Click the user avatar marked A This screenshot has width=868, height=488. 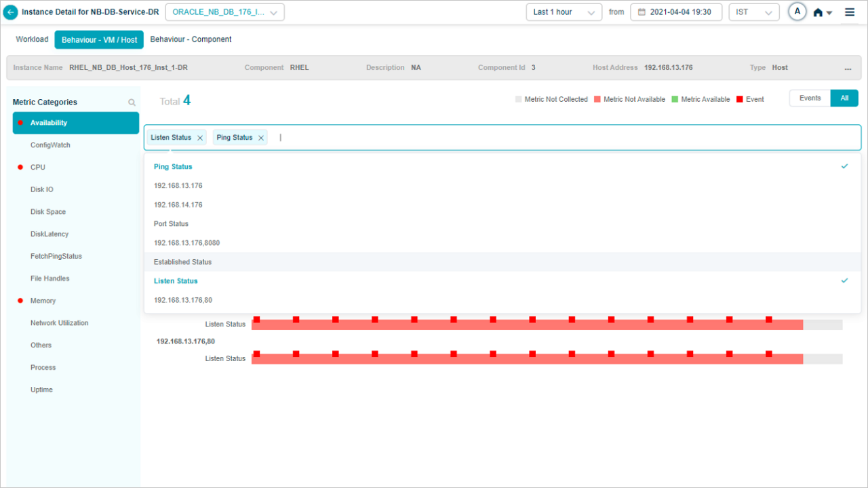click(x=797, y=12)
